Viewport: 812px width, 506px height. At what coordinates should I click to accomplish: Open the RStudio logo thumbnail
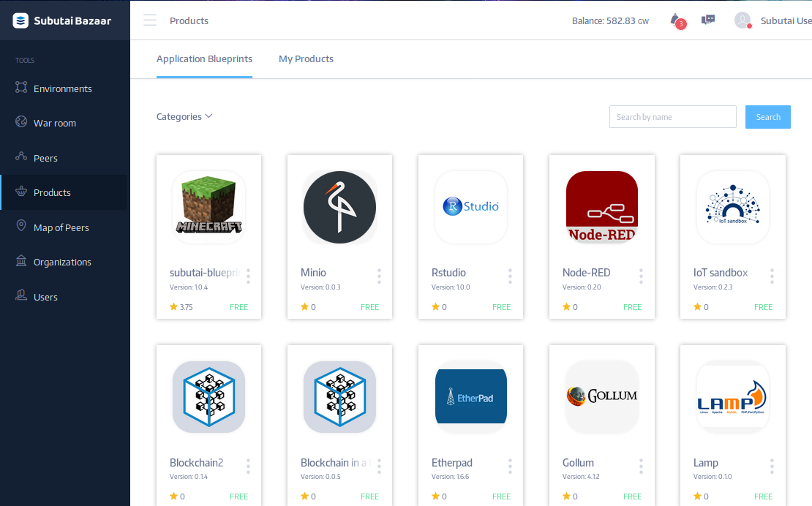click(470, 207)
